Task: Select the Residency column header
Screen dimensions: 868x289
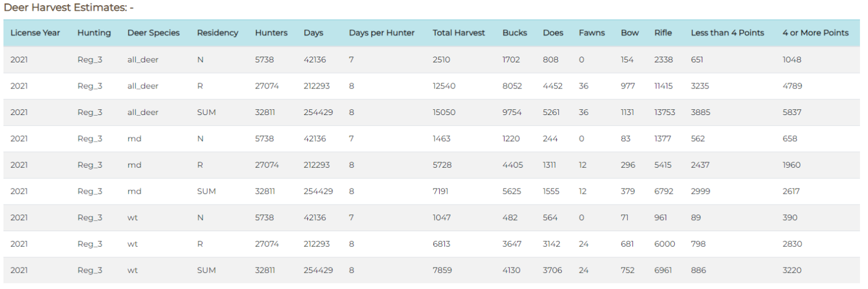Action: point(218,33)
